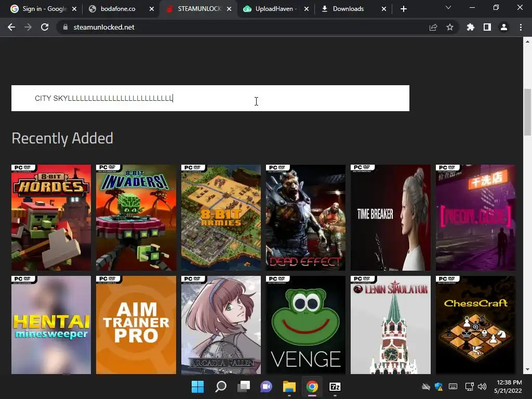Open the 8-Bit Hordes game cover
Image resolution: width=532 pixels, height=399 pixels.
pyautogui.click(x=51, y=218)
